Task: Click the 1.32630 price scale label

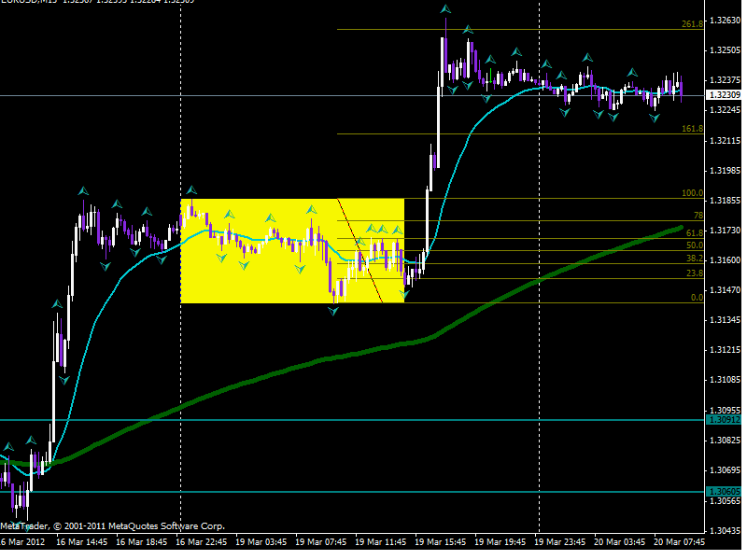Action: click(726, 20)
